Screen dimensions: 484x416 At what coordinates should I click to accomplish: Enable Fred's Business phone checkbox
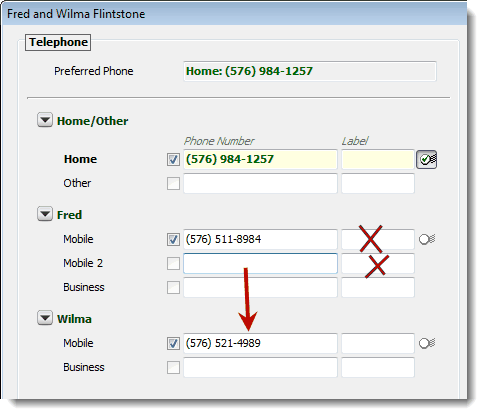(173, 287)
